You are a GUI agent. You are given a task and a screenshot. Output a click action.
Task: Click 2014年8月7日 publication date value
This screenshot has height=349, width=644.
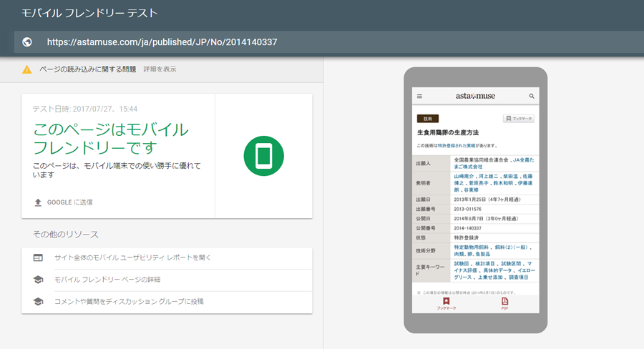(469, 218)
